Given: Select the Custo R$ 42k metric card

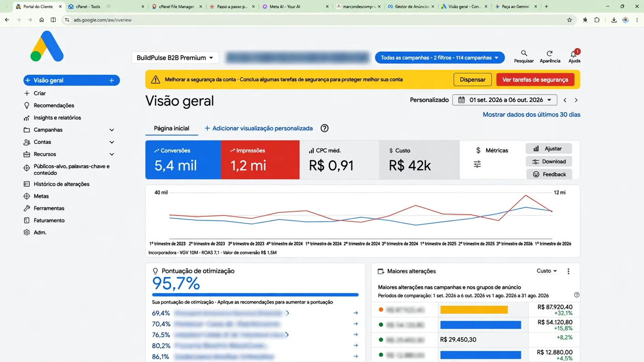Looking at the screenshot, I should coord(419,160).
